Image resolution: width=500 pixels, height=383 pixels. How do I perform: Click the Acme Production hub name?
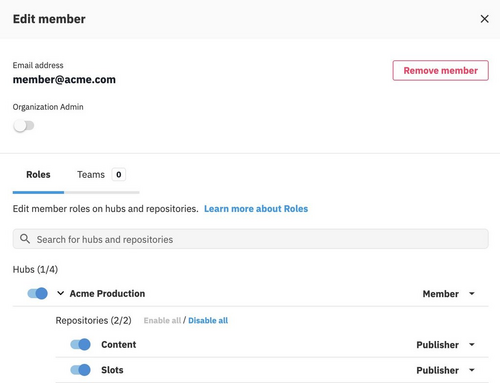(107, 293)
